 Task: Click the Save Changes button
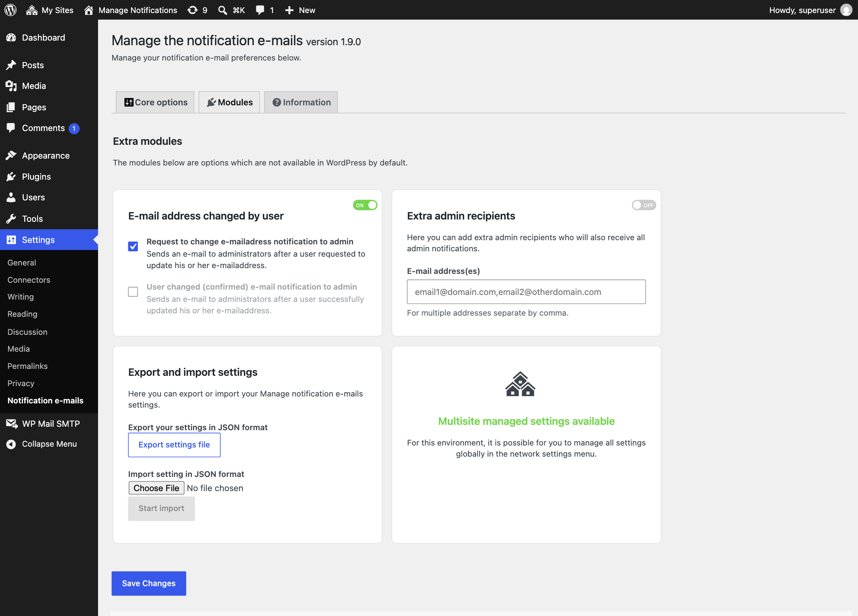pyautogui.click(x=149, y=583)
